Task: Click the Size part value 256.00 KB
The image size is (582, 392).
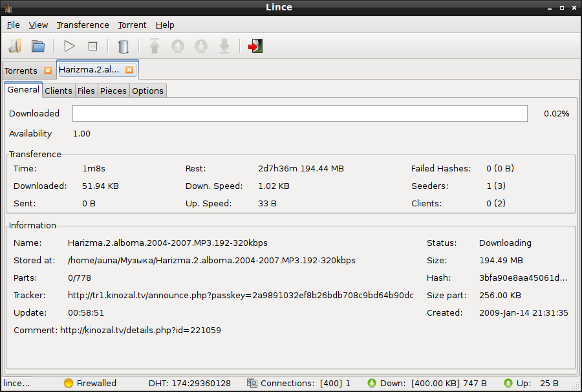Action: tap(500, 295)
